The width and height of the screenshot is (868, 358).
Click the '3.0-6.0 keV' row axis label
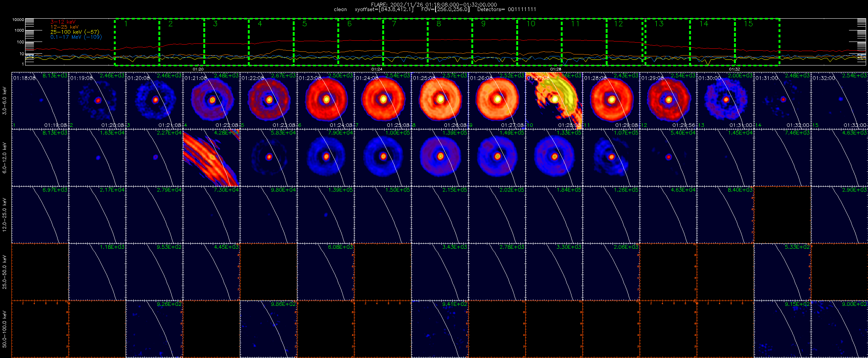tap(5, 101)
